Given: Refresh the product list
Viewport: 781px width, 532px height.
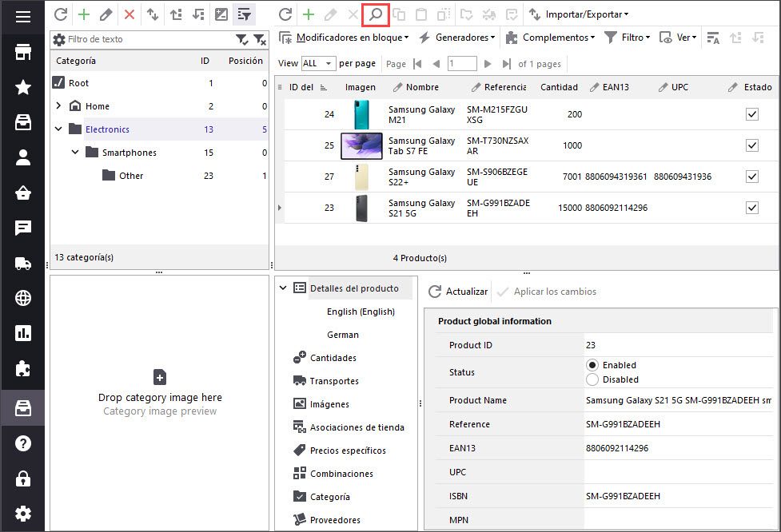Looking at the screenshot, I should coord(285,14).
